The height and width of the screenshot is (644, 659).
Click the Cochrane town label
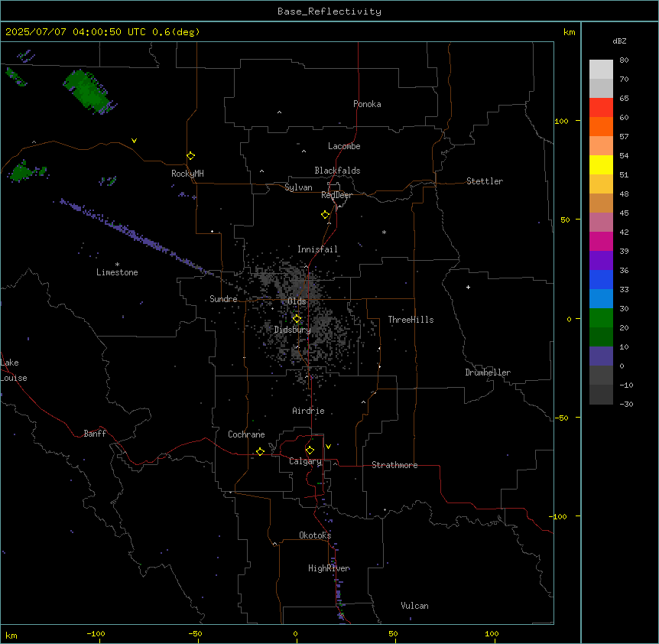[246, 434]
